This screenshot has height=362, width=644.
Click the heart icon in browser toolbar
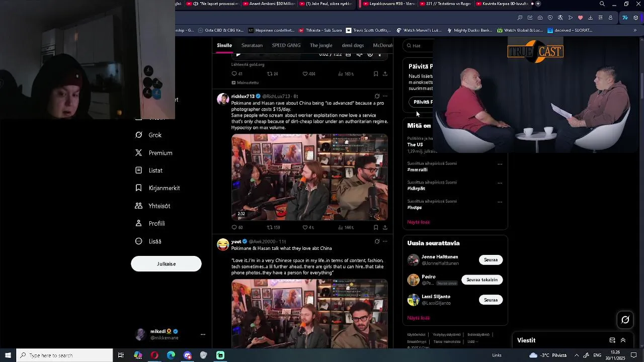pyautogui.click(x=580, y=18)
